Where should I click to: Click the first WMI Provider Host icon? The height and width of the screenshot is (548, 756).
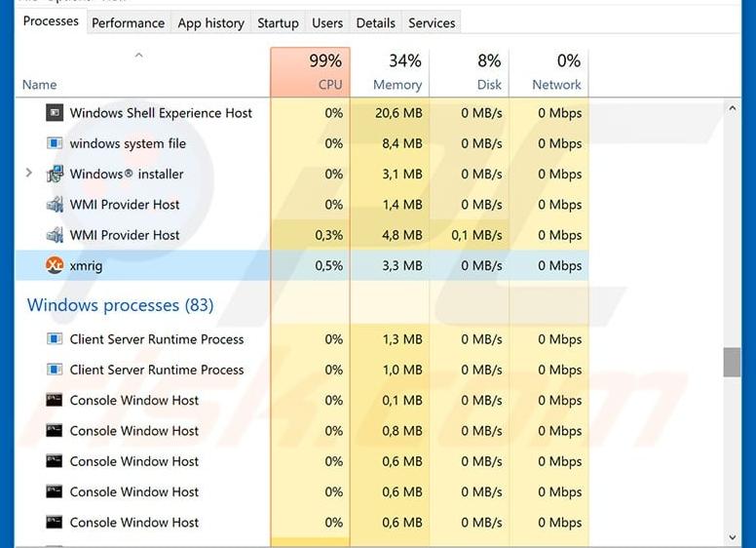click(x=55, y=205)
